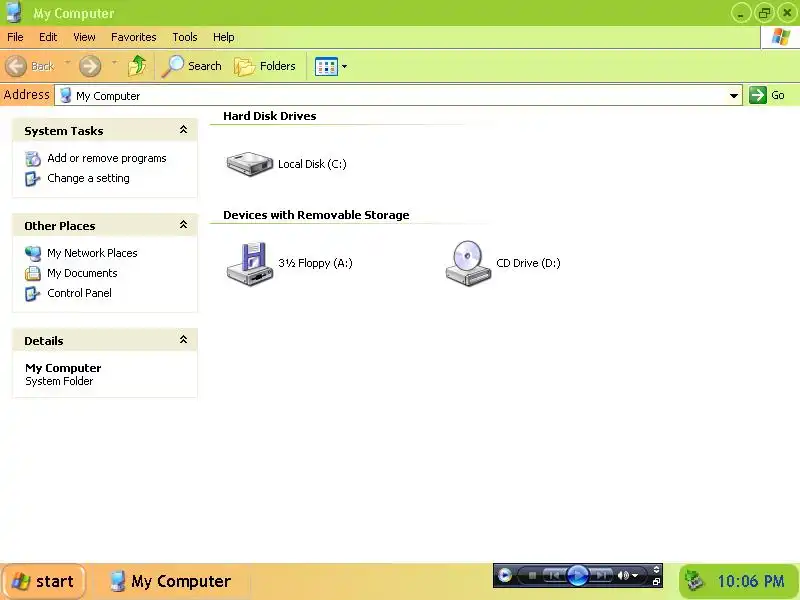Open the File menu
Image resolution: width=800 pixels, height=600 pixels.
(15, 37)
